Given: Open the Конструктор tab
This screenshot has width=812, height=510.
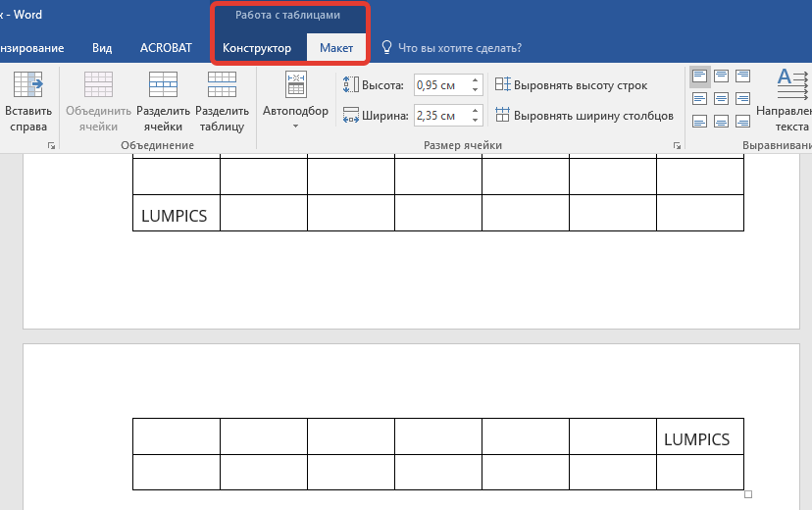Looking at the screenshot, I should tap(257, 48).
